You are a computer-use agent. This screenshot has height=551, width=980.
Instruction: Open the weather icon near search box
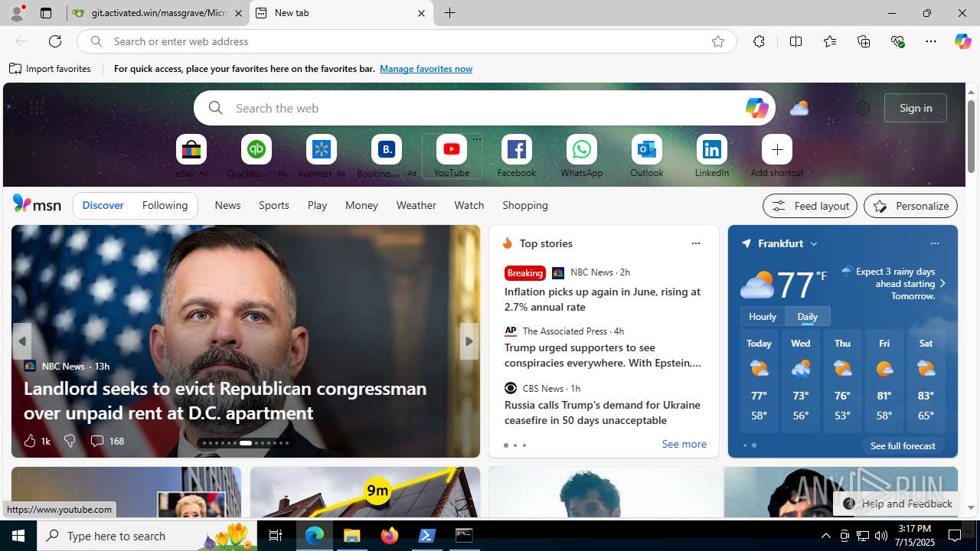coord(799,108)
